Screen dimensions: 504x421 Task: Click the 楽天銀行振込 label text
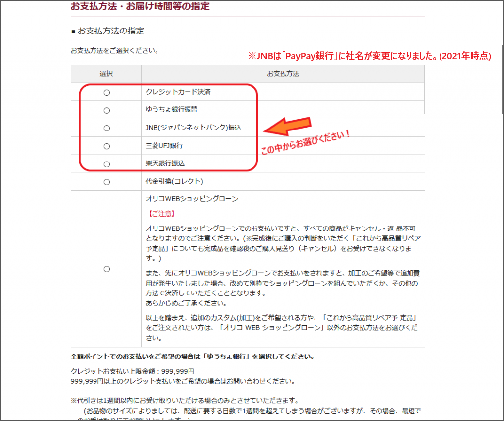click(x=165, y=163)
